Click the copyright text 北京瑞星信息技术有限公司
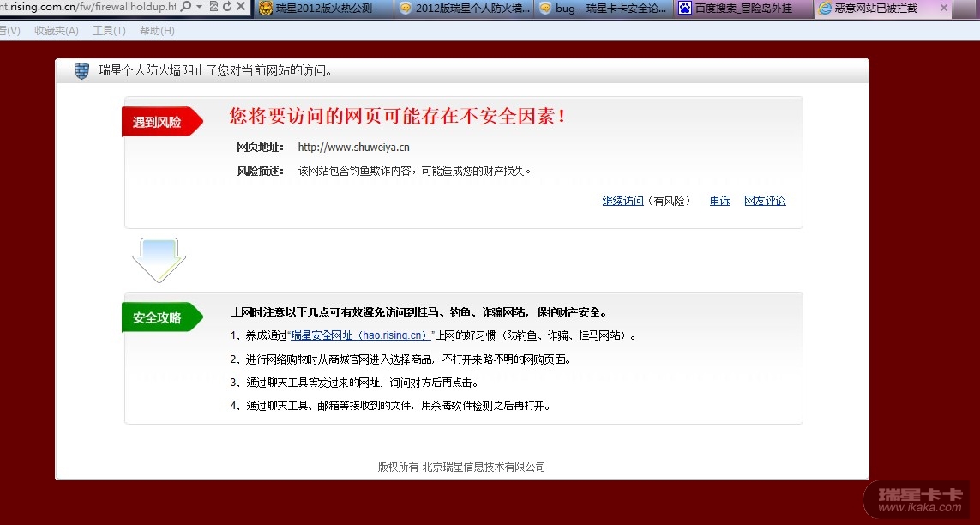 click(484, 467)
